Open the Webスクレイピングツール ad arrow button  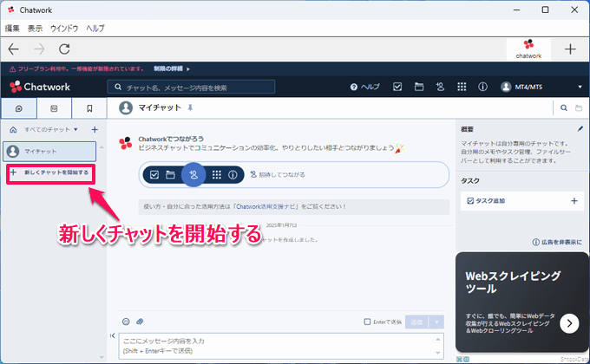pyautogui.click(x=569, y=324)
